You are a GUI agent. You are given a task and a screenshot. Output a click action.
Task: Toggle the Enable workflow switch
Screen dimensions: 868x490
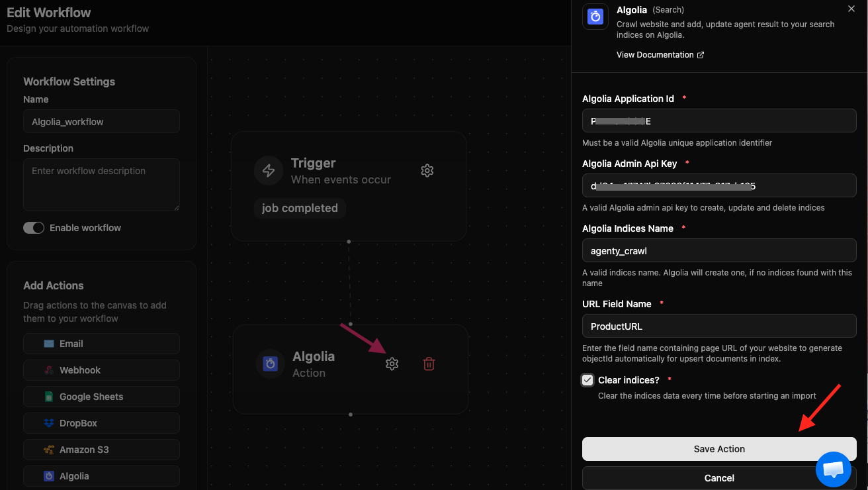coord(34,228)
